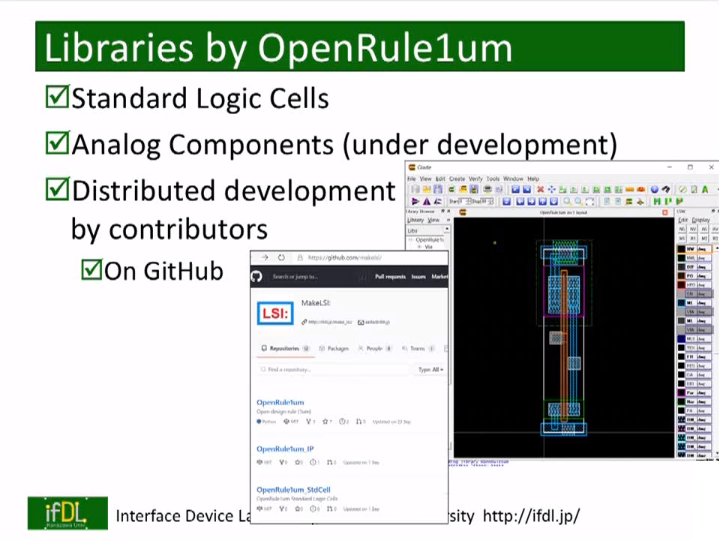This screenshot has width=719, height=541.
Task: Click the browser address bar with github.com URL
Action: click(x=370, y=258)
